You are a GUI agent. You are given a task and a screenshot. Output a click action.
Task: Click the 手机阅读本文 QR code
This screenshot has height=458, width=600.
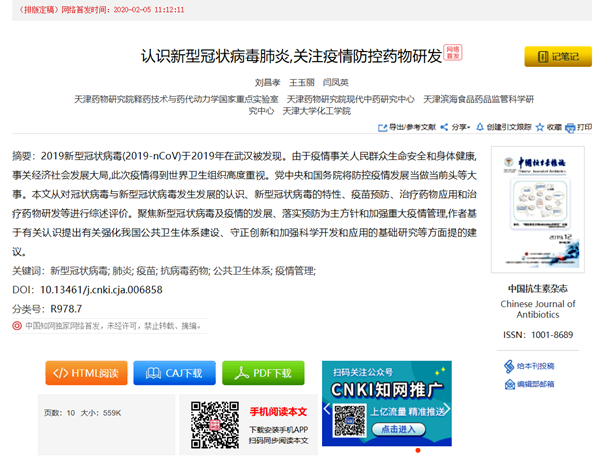213,423
